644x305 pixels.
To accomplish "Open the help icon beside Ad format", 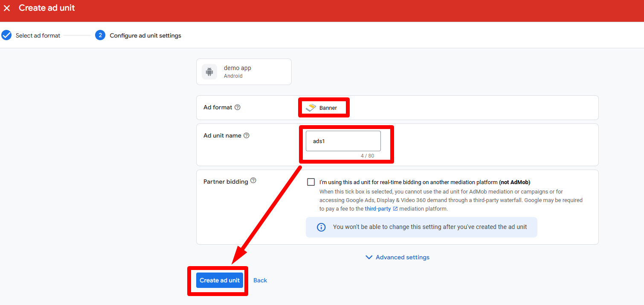I will click(x=238, y=107).
